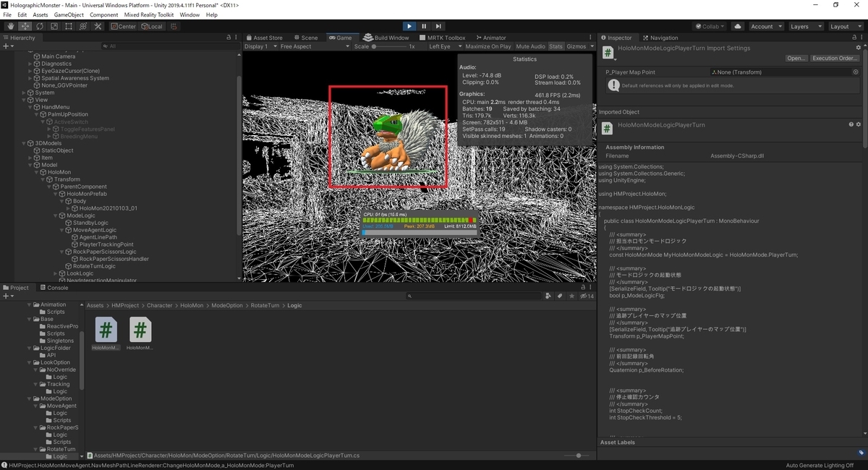
Task: Toggle Gizmos in Game view
Action: click(x=576, y=46)
